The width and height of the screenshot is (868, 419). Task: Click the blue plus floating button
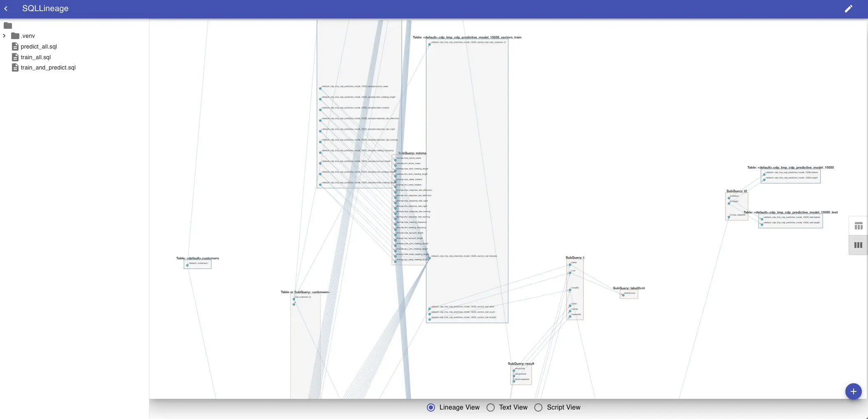(x=853, y=391)
